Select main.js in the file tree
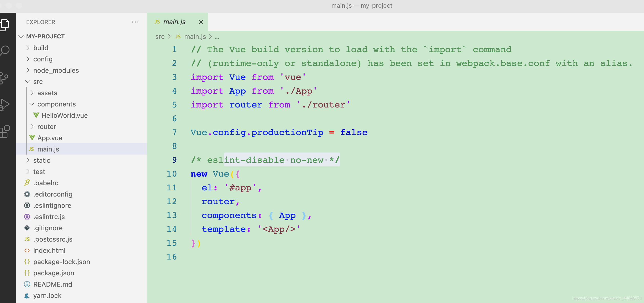This screenshot has height=303, width=644. 81,149
